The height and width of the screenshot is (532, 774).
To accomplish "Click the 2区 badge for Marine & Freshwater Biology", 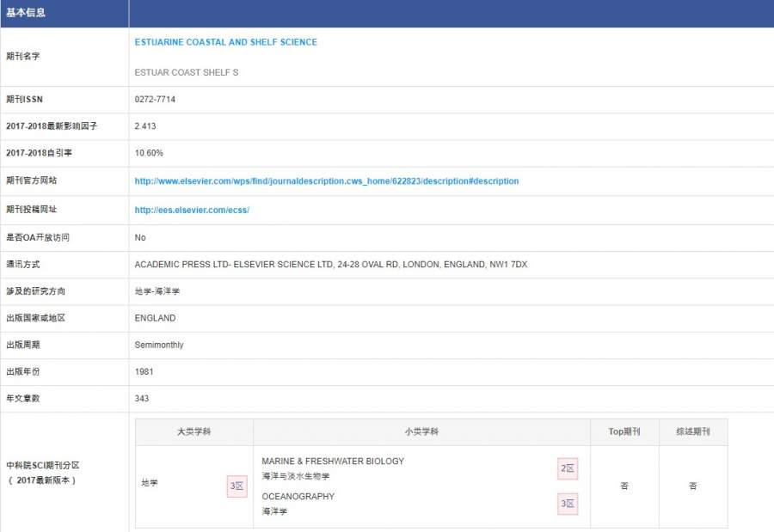I will click(x=568, y=468).
